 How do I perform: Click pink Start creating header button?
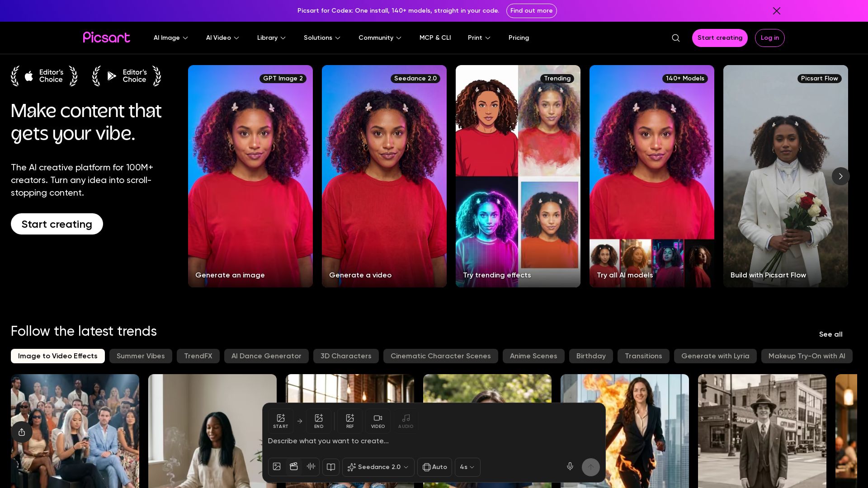click(x=720, y=38)
